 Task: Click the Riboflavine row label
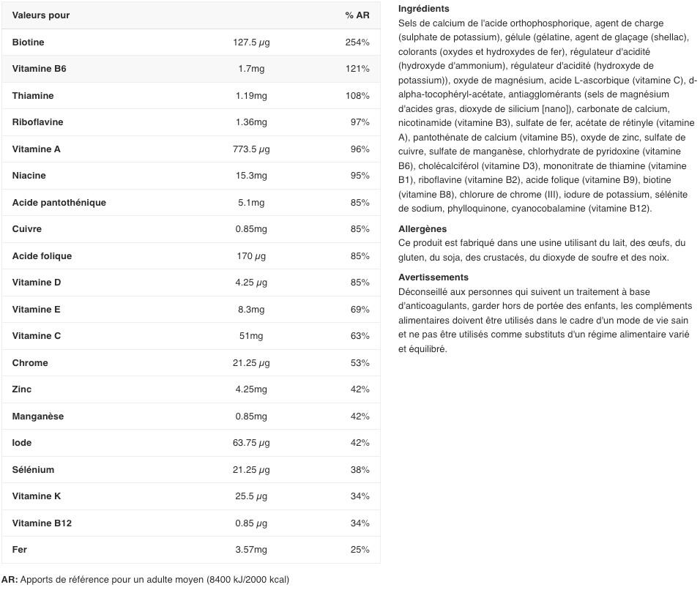37,122
